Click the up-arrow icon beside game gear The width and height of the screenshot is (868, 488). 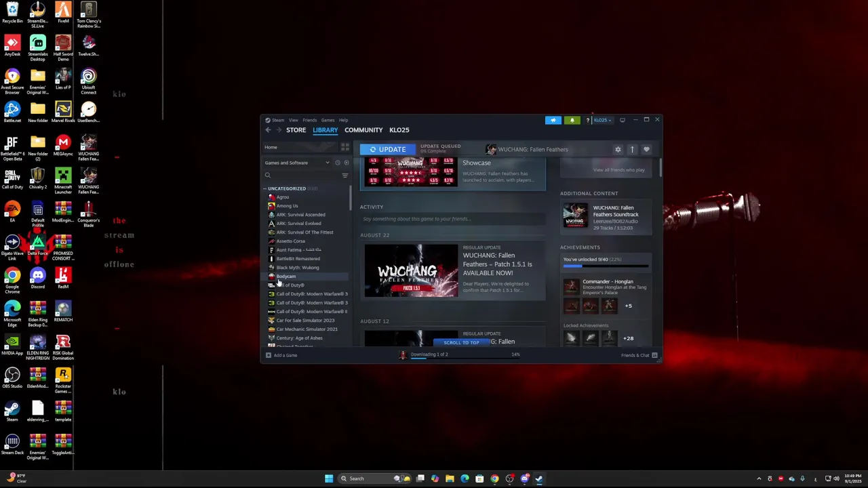coord(632,150)
